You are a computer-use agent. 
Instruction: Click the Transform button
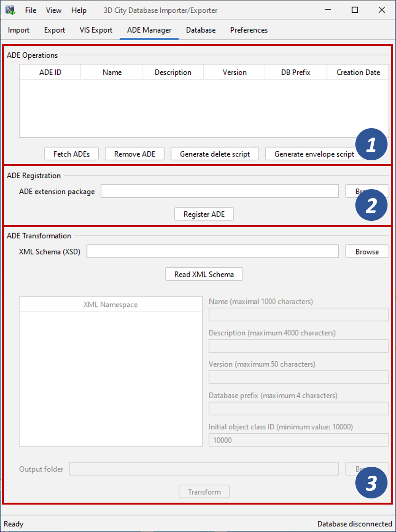(204, 492)
